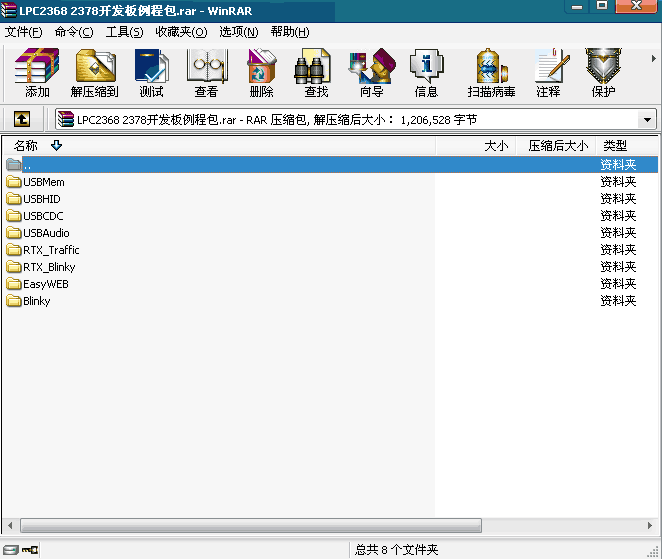The width and height of the screenshot is (662, 559).
Task: Click the USBHID folder icon
Action: pos(14,199)
